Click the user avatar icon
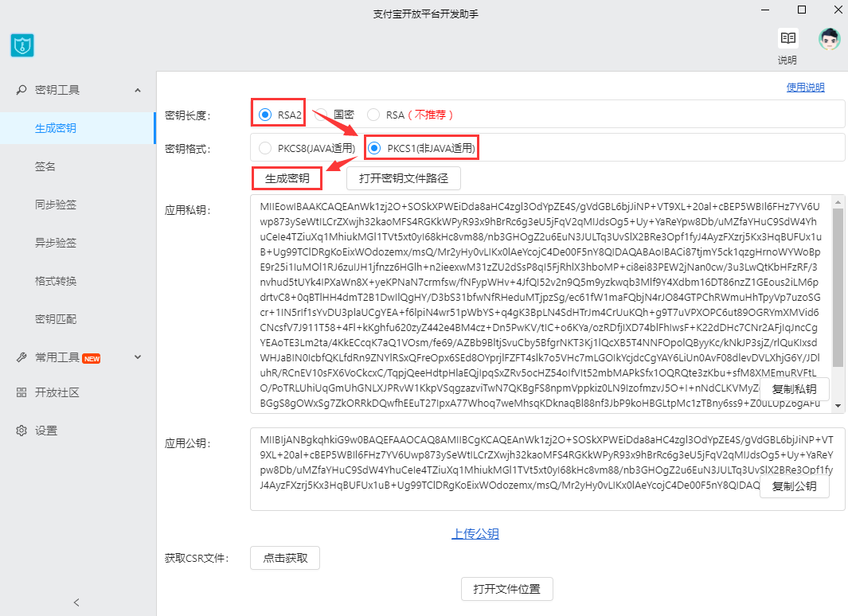This screenshot has height=616, width=848. (x=830, y=38)
